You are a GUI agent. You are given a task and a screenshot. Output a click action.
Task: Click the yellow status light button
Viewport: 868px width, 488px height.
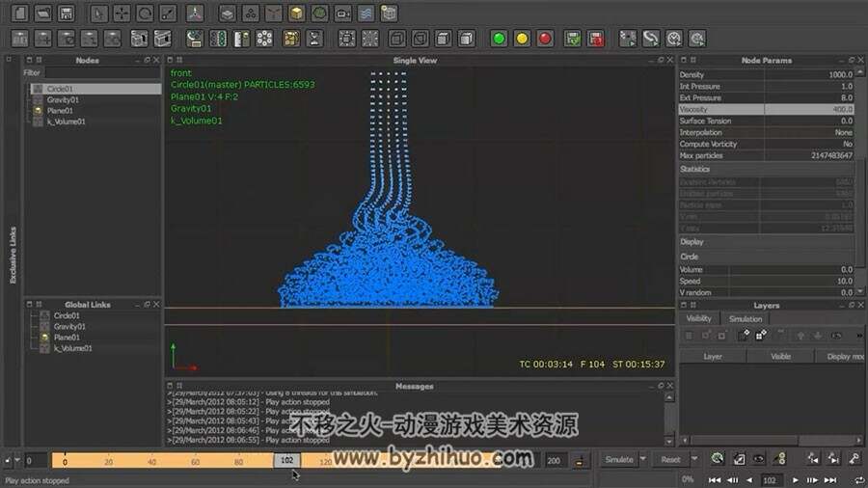pyautogui.click(x=522, y=39)
